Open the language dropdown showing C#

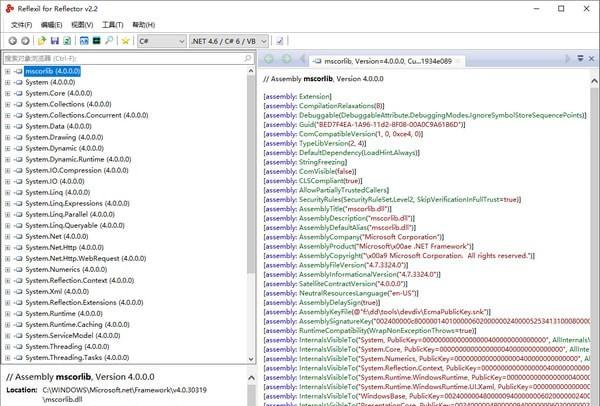161,41
